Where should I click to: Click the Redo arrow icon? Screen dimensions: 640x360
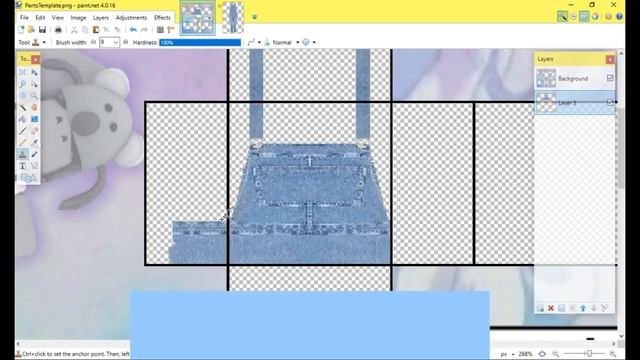(x=144, y=30)
